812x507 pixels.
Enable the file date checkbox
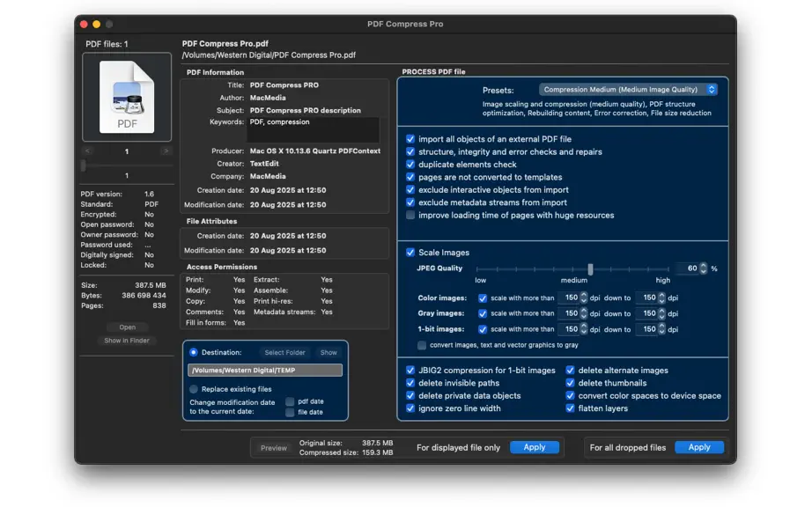tap(290, 412)
